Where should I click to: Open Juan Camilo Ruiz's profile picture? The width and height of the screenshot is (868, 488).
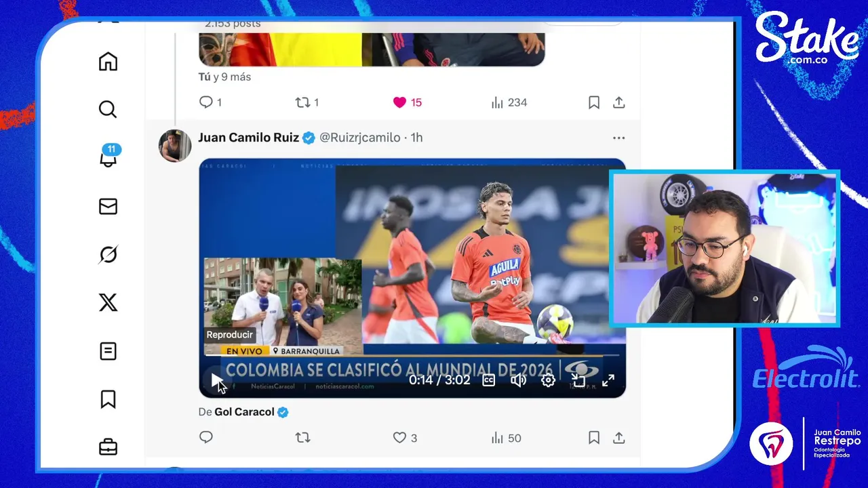tap(175, 146)
